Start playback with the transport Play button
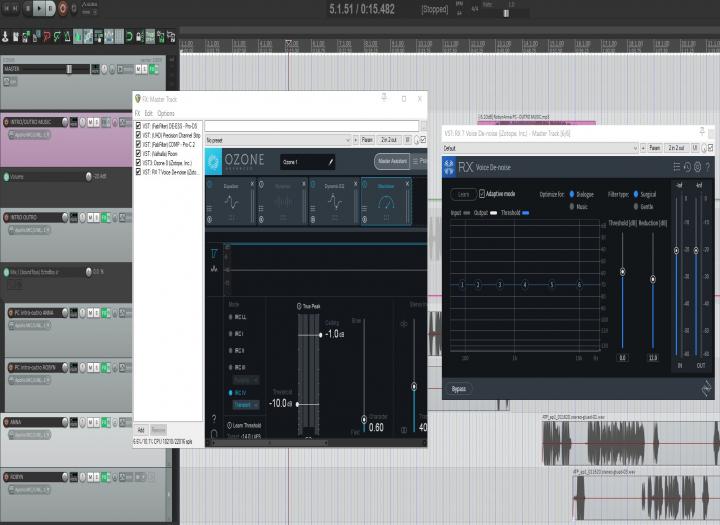Image resolution: width=720 pixels, height=525 pixels. [x=39, y=8]
